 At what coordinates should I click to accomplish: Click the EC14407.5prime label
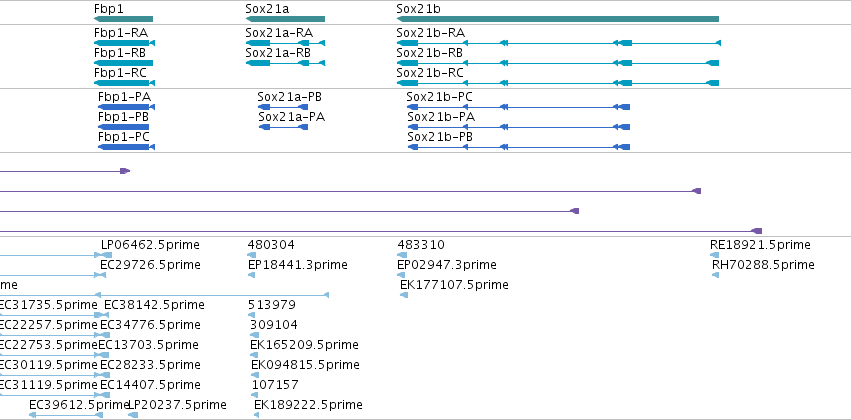150,385
